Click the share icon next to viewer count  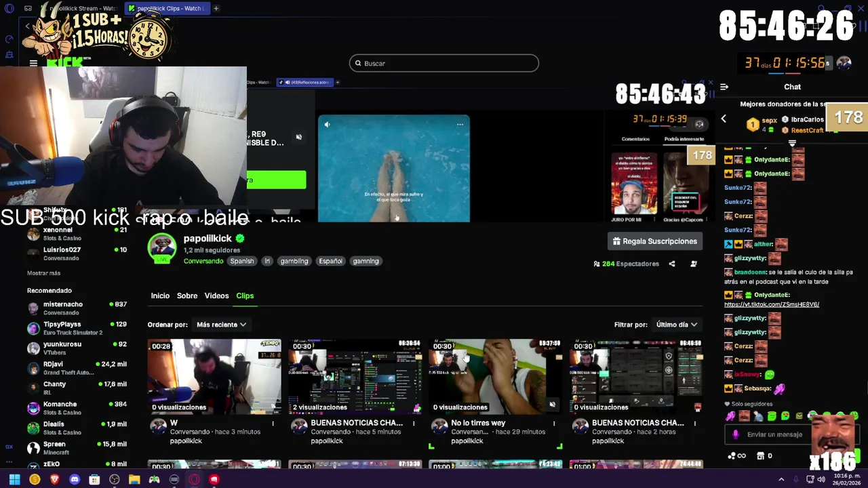tap(672, 264)
